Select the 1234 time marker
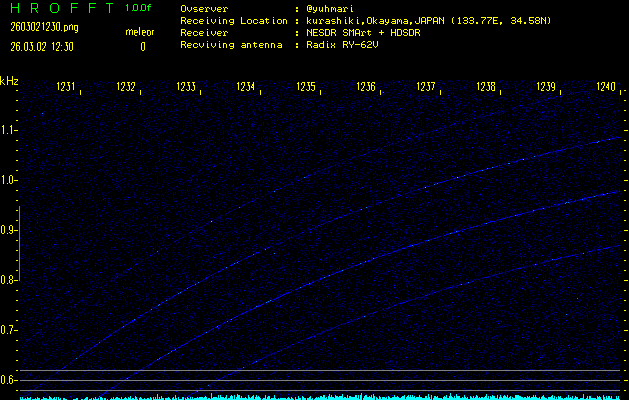The image size is (629, 400). (246, 88)
